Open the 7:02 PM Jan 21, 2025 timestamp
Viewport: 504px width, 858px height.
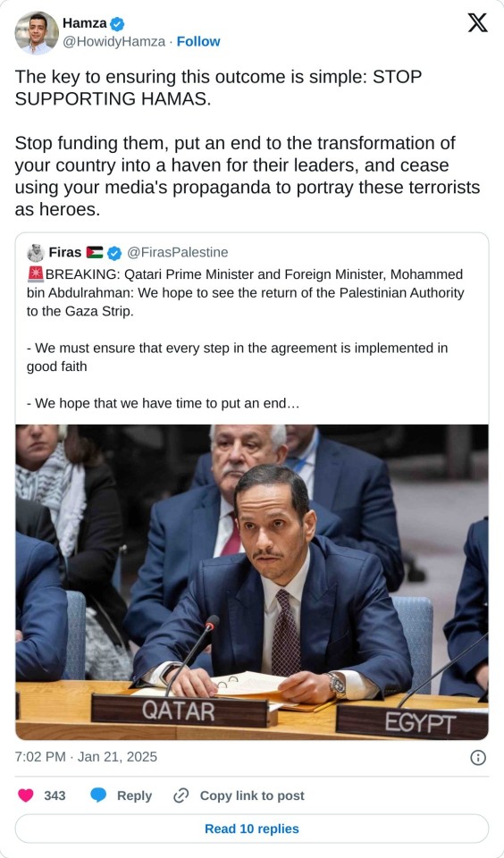(x=86, y=757)
